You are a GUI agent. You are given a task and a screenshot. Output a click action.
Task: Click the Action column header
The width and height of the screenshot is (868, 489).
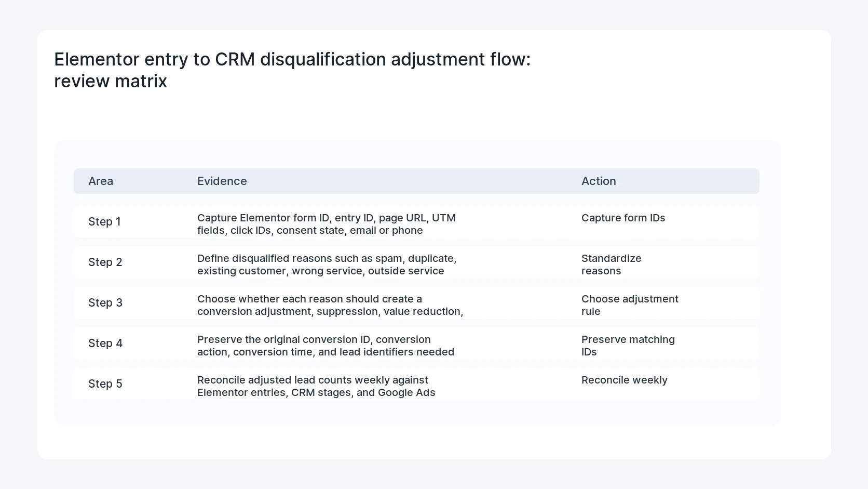pos(599,181)
